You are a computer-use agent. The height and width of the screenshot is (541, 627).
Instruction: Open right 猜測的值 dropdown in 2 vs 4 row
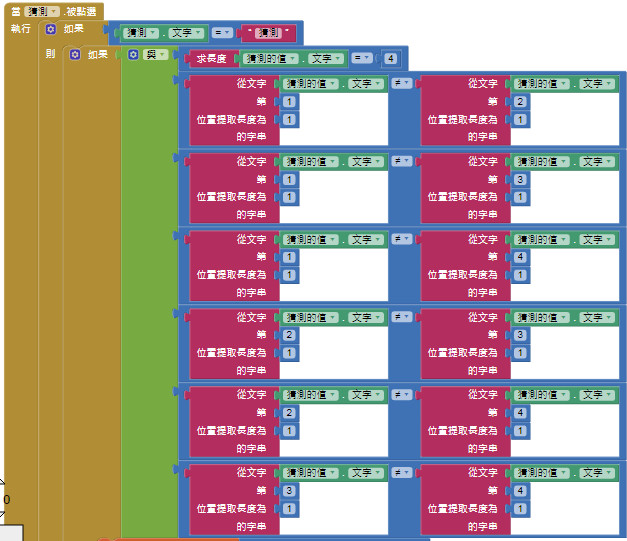coord(542,395)
